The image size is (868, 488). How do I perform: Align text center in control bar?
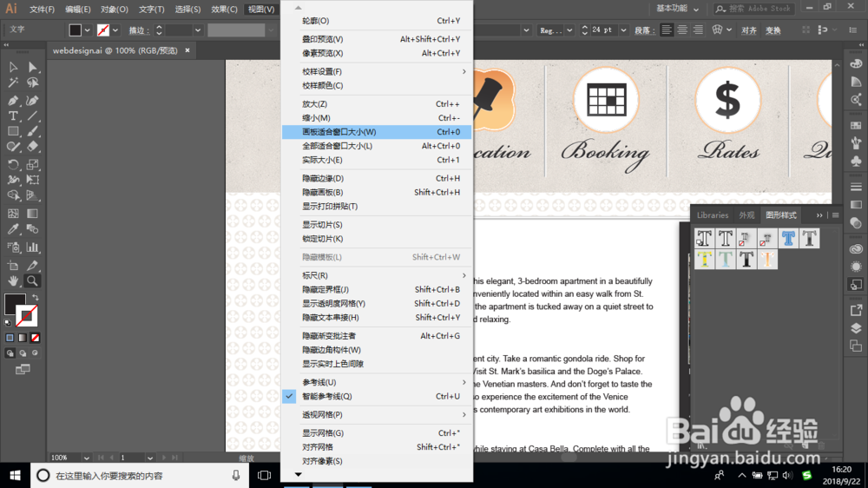[x=682, y=30]
